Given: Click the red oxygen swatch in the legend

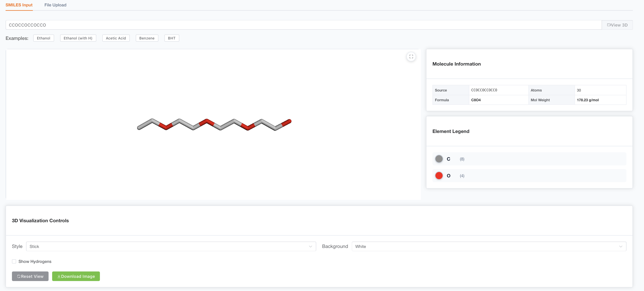Looking at the screenshot, I should tap(439, 176).
